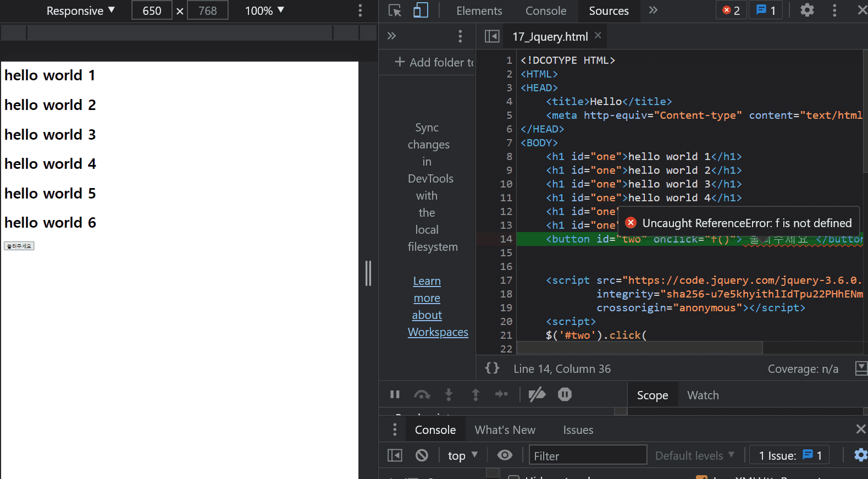
Task: Click the Uncaught ReferenceError error icon
Action: click(631, 223)
